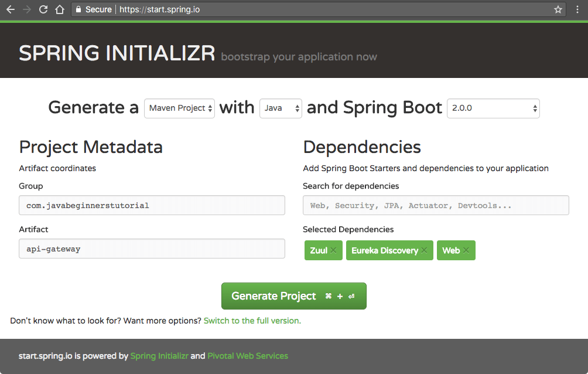Remove Web dependency with its X

point(466,250)
